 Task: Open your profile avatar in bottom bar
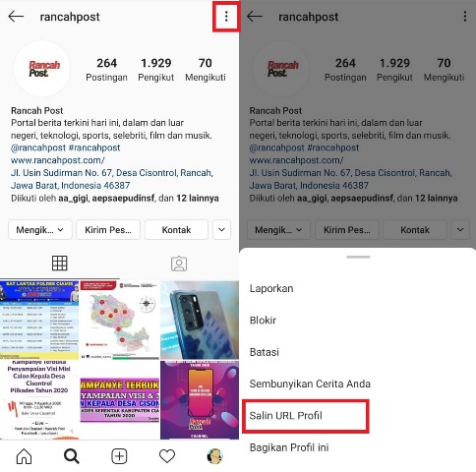coord(214,456)
